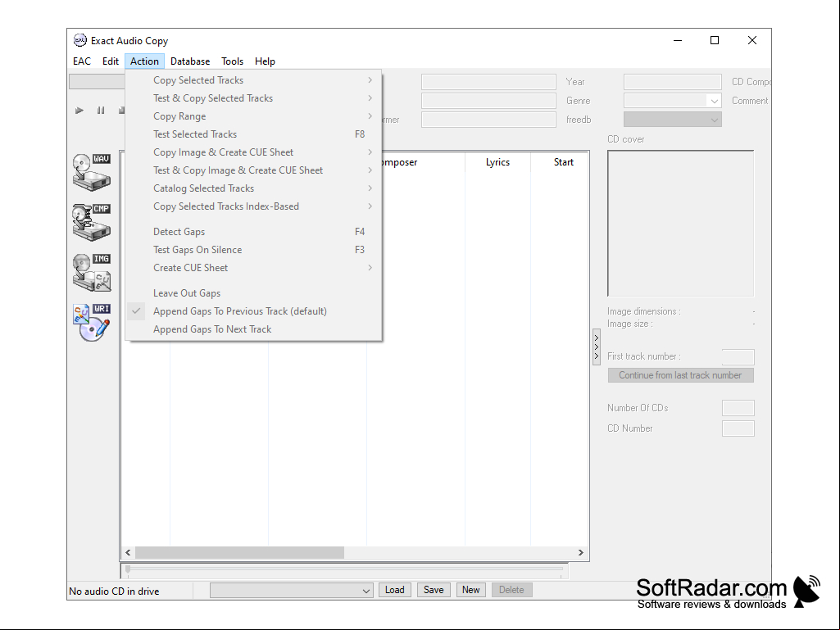
Task: Click the New button
Action: pyautogui.click(x=471, y=590)
